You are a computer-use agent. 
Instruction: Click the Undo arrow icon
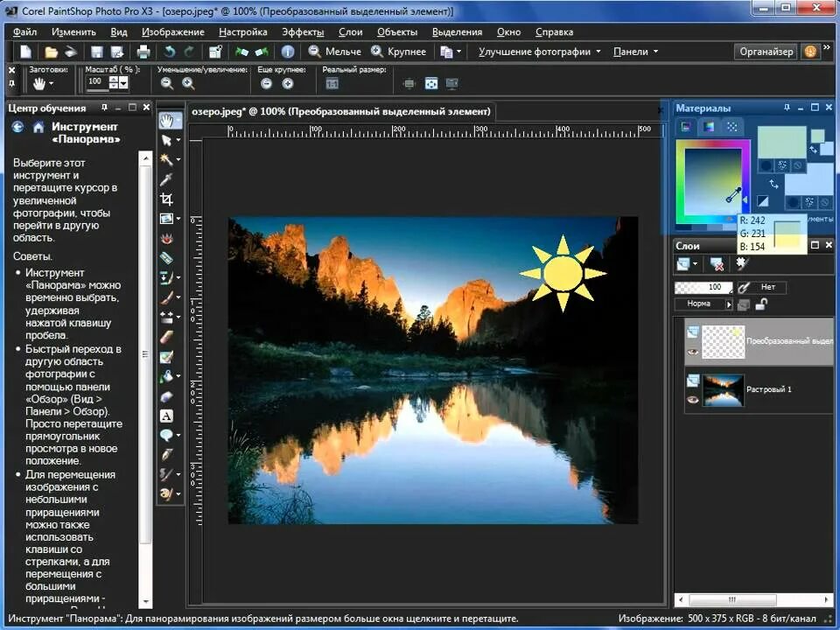(x=169, y=52)
